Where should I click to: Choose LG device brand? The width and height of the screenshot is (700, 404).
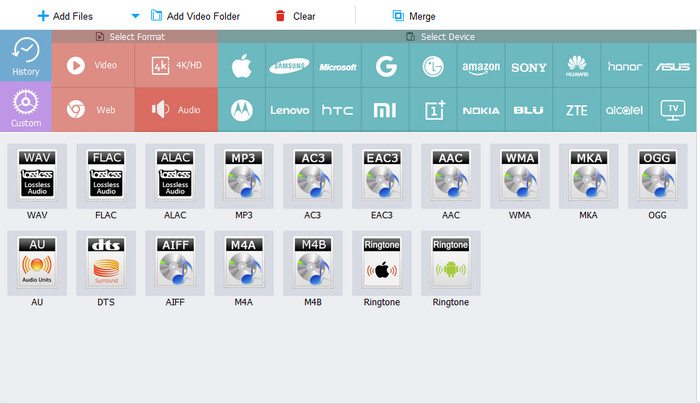(433, 66)
